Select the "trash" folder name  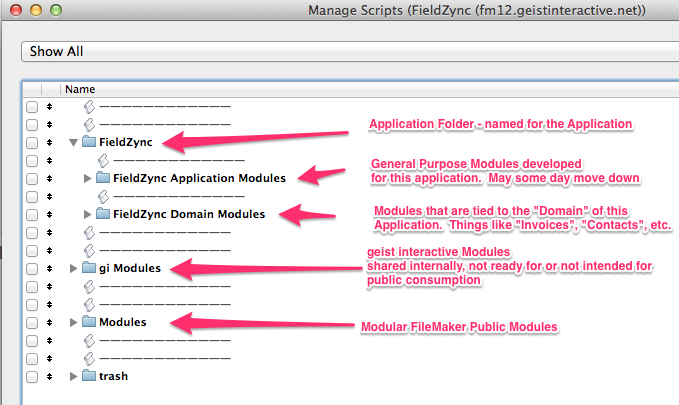point(113,376)
